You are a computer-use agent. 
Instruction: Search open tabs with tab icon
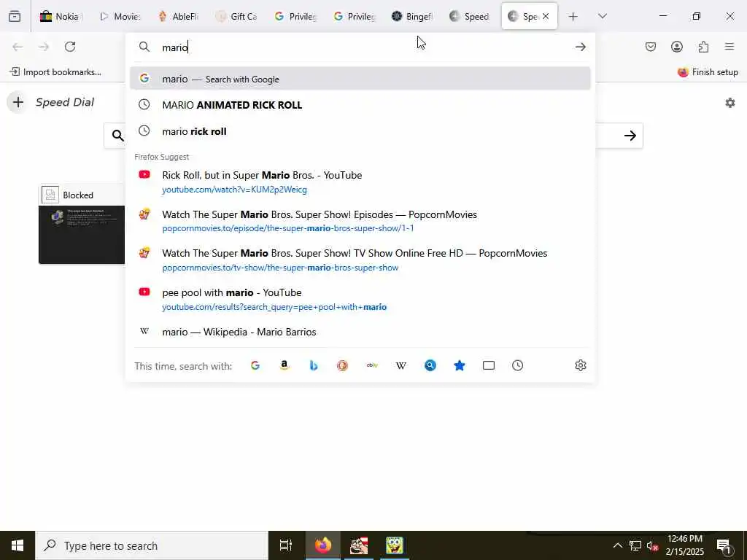489,366
